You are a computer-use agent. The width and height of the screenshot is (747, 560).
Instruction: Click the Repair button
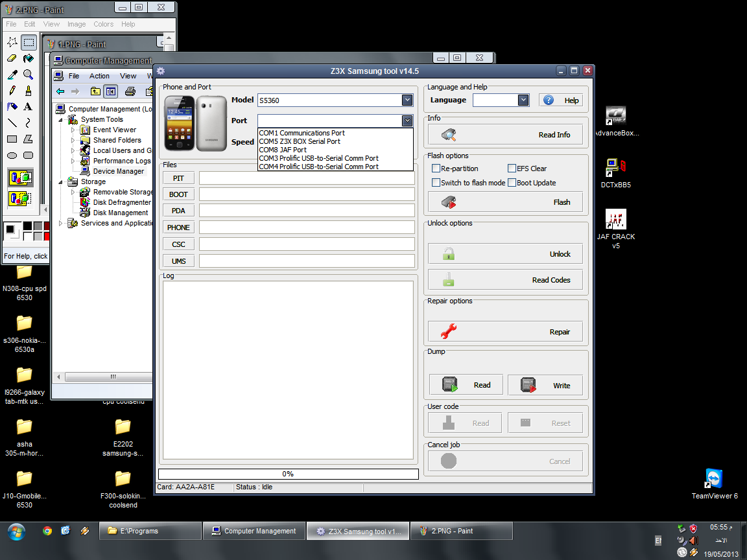point(506,332)
